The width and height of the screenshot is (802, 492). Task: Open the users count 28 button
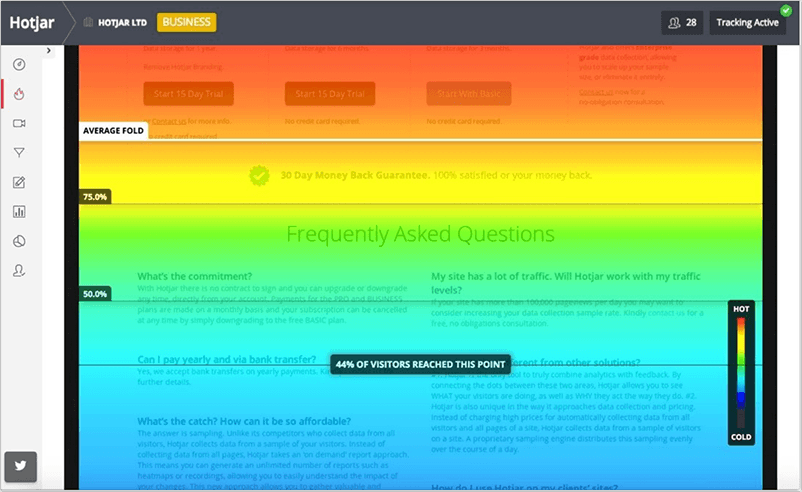click(x=682, y=23)
